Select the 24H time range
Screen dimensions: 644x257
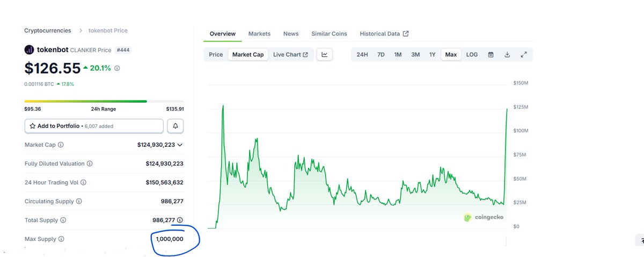click(x=362, y=55)
